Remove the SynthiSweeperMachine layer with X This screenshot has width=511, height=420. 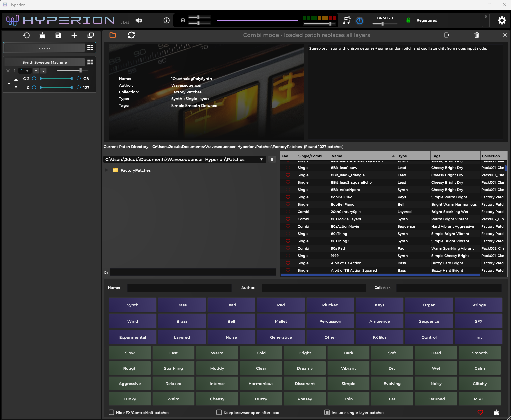8,71
